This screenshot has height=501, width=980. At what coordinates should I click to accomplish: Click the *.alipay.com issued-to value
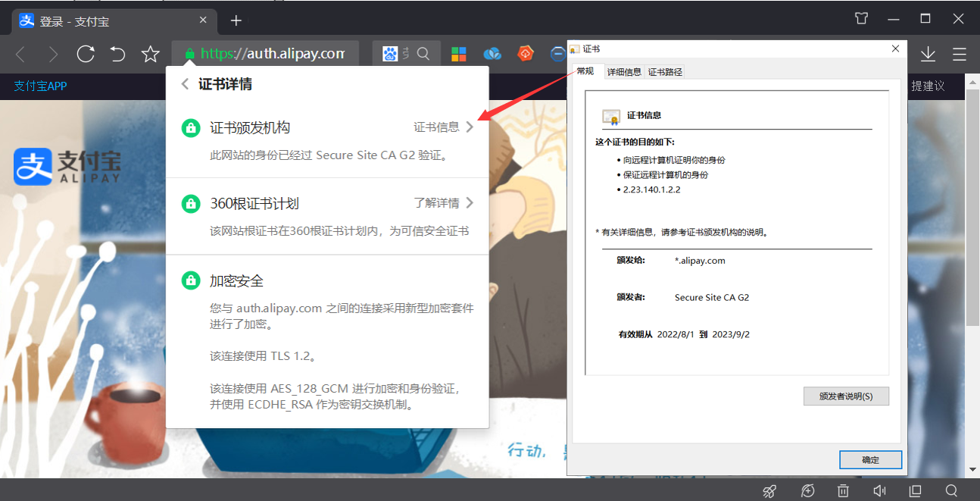700,260
